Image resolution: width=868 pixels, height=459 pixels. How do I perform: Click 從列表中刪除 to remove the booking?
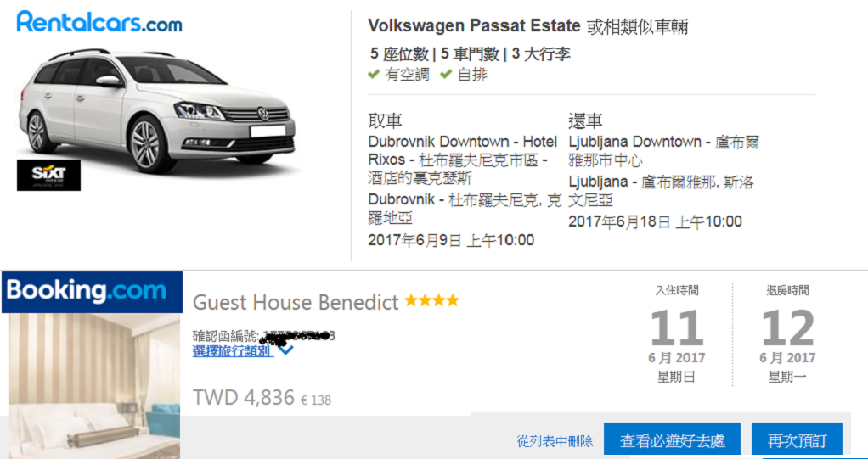[x=555, y=440]
